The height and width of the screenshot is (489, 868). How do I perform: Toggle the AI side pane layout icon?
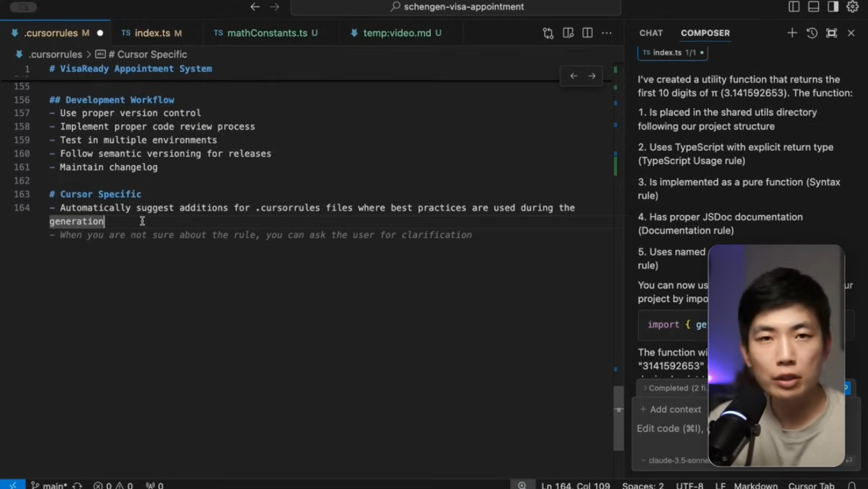coord(833,7)
